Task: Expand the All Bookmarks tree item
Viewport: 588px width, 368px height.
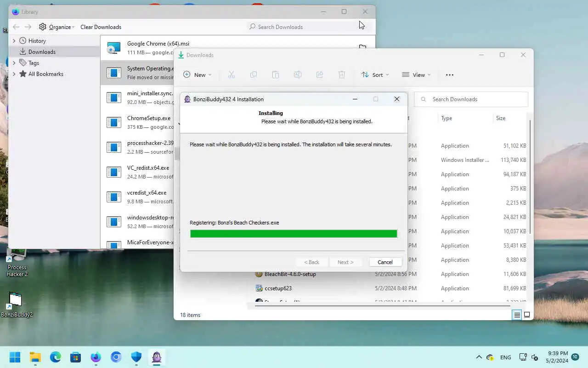Action: point(14,74)
